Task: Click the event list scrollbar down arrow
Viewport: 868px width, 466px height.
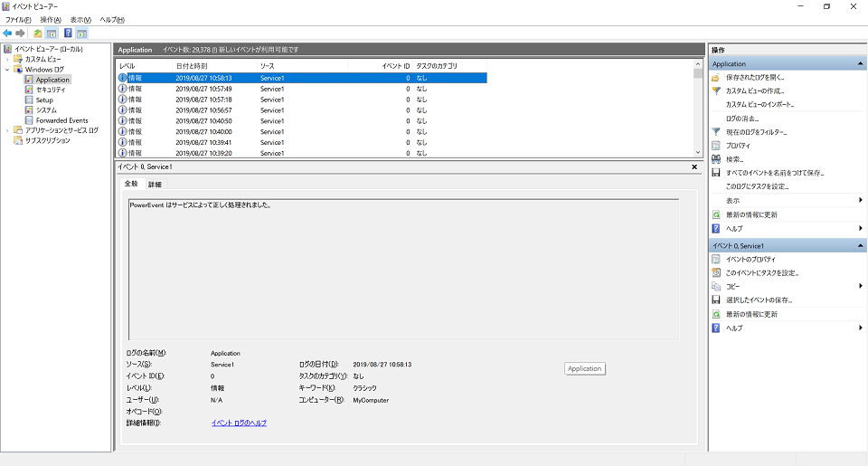Action: pos(697,152)
